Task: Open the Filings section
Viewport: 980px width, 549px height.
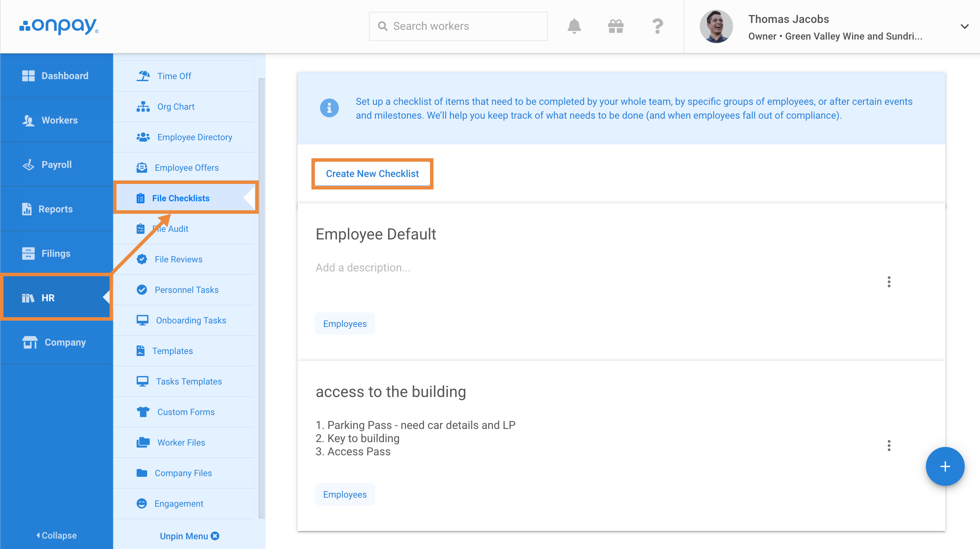Action: 56,253
